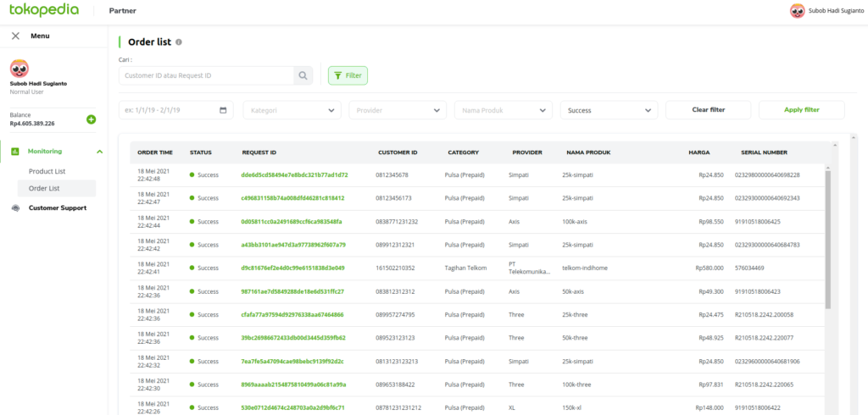Select Order List in sidebar
This screenshot has width=868, height=415.
pos(44,188)
